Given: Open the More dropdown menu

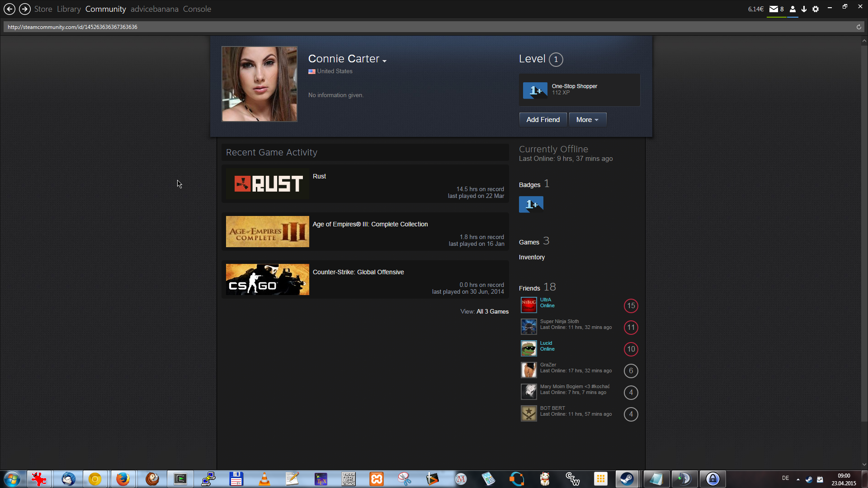Looking at the screenshot, I should [x=587, y=120].
